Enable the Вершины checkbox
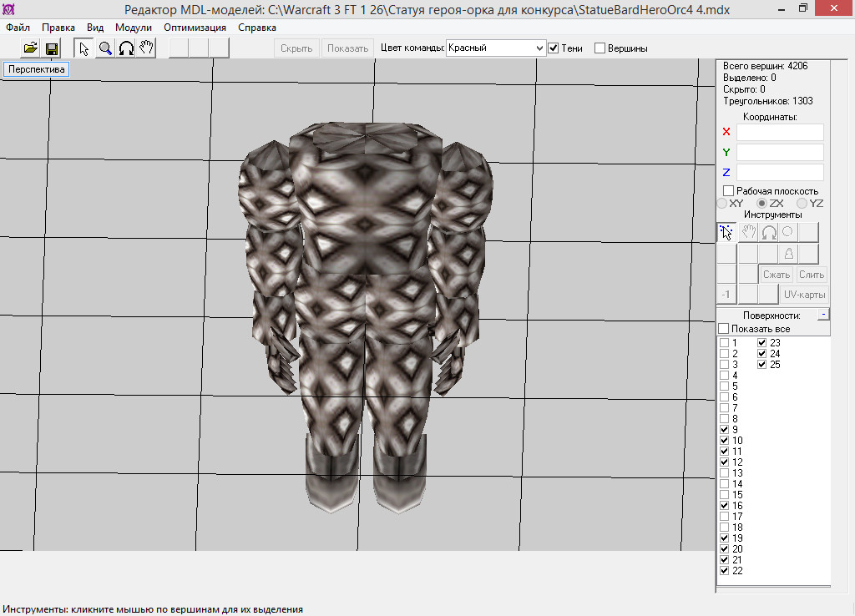 pyautogui.click(x=600, y=48)
